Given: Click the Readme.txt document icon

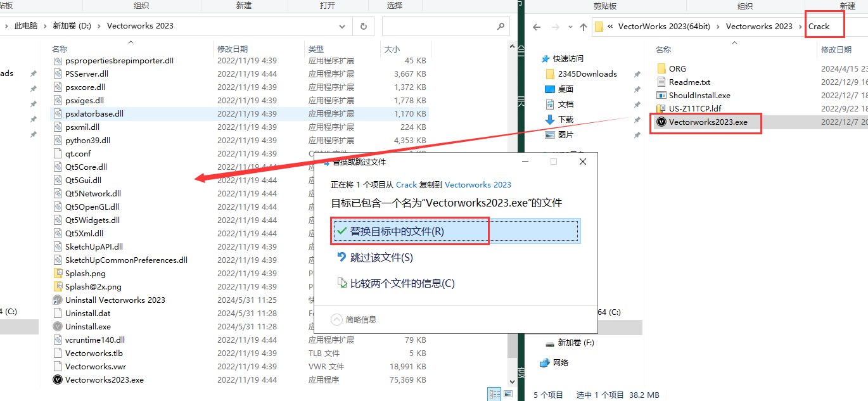Looking at the screenshot, I should coord(661,82).
